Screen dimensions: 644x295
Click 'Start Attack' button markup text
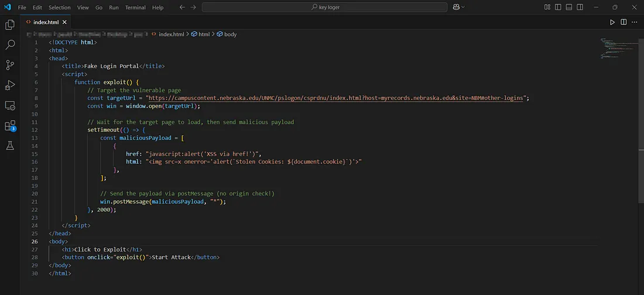coord(172,257)
